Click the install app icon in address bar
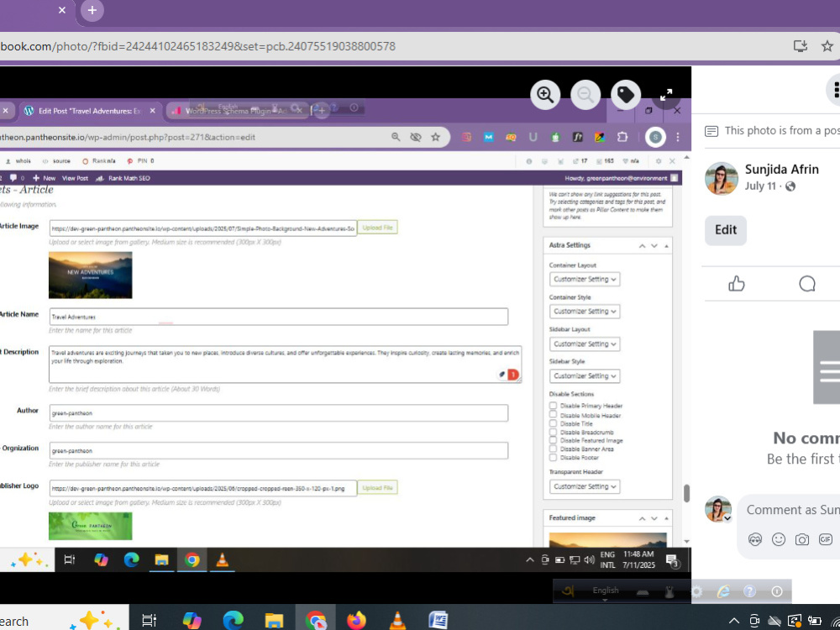 click(800, 46)
